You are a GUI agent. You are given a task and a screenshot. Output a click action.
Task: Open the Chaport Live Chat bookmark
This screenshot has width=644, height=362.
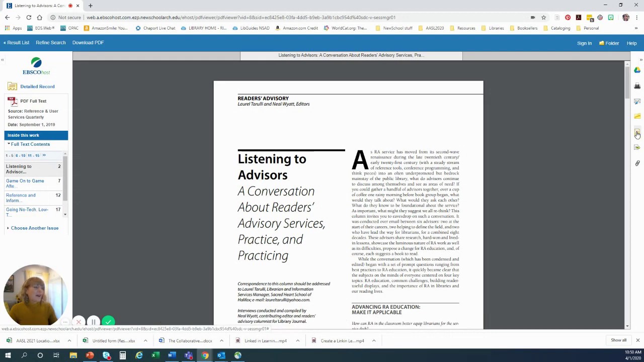(155, 28)
